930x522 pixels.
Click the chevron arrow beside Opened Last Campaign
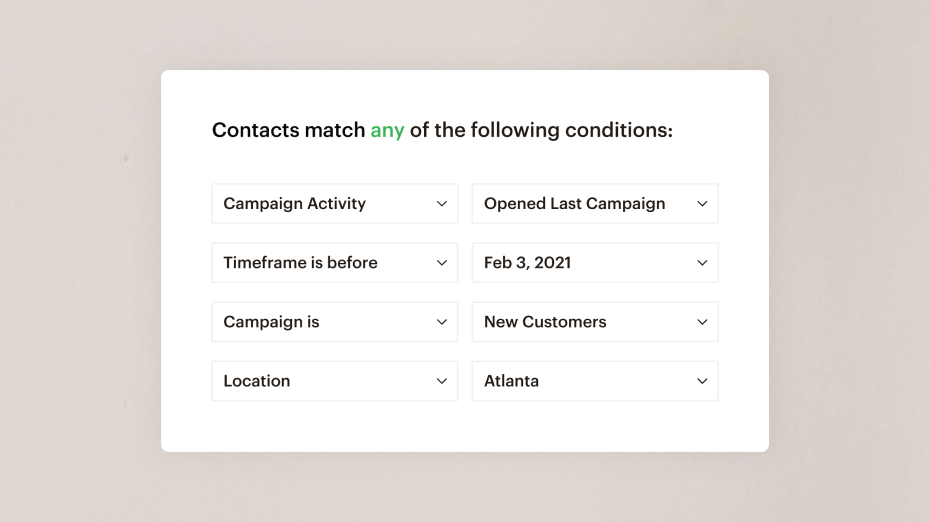pos(702,204)
